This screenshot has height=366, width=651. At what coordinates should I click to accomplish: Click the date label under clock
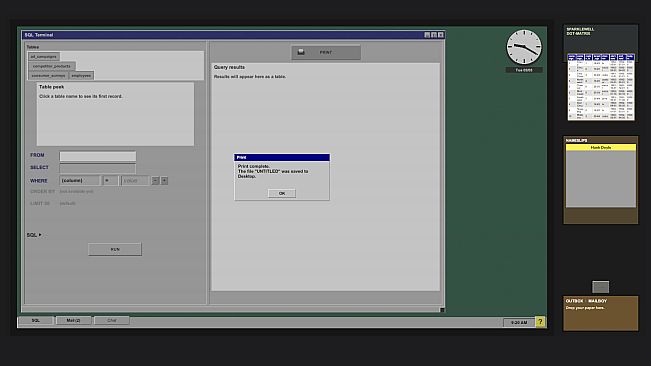click(524, 70)
